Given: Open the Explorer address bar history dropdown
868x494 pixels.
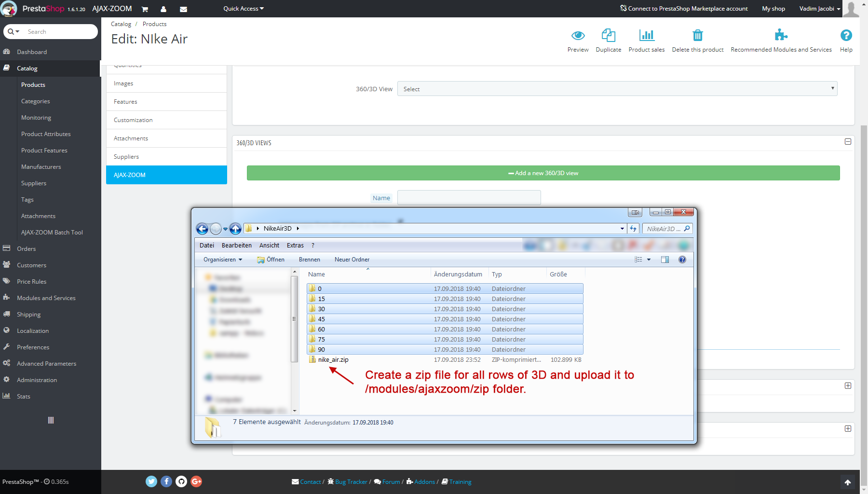Looking at the screenshot, I should tap(622, 229).
